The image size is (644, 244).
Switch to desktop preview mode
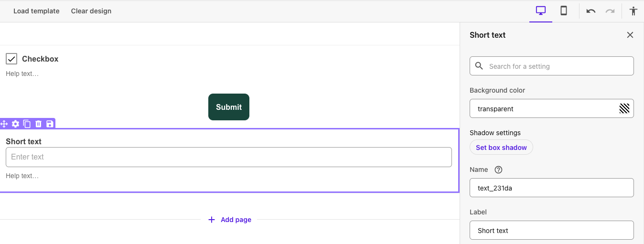541,11
